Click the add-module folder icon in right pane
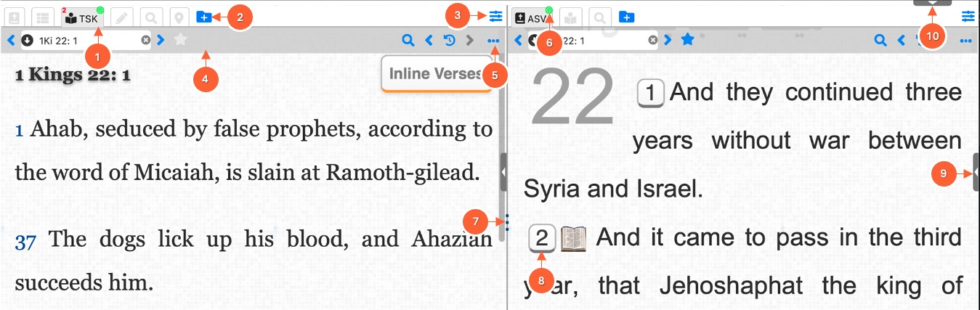 [x=626, y=17]
